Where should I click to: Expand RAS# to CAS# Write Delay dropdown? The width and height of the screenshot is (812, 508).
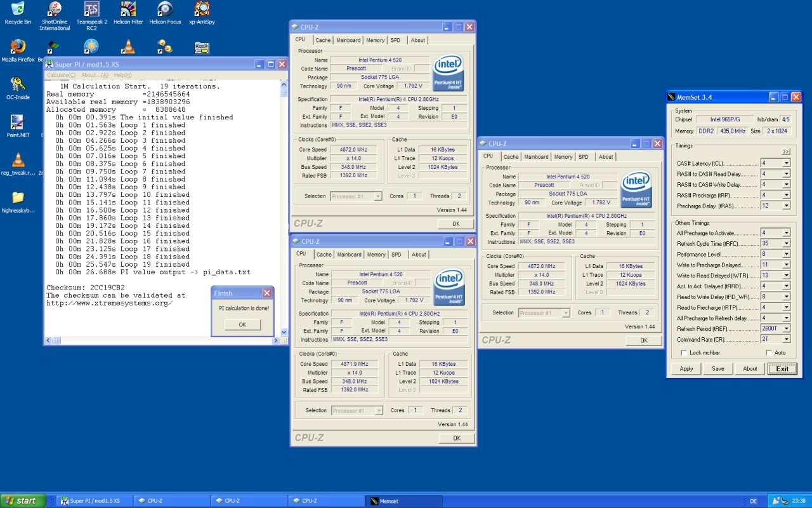[x=787, y=185]
